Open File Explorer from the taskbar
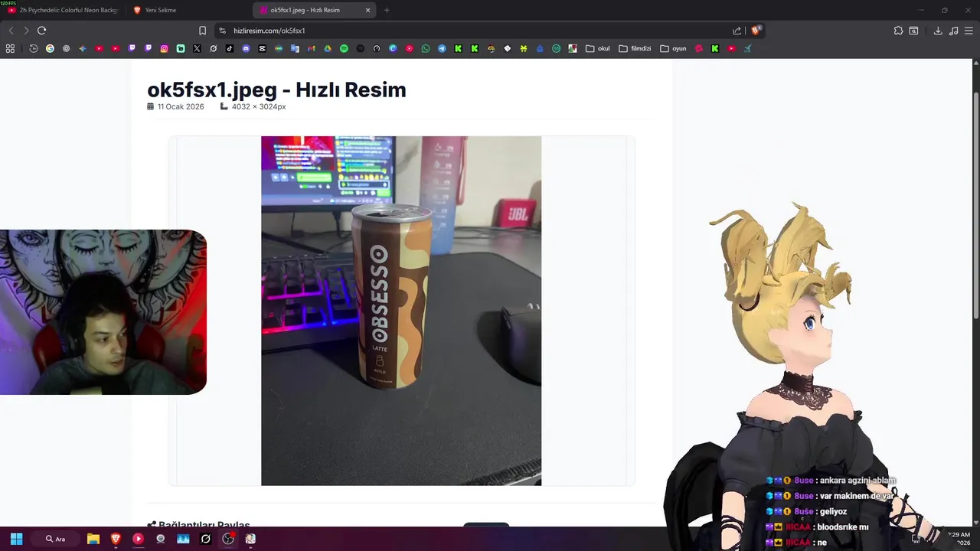The image size is (980, 551). (x=93, y=539)
